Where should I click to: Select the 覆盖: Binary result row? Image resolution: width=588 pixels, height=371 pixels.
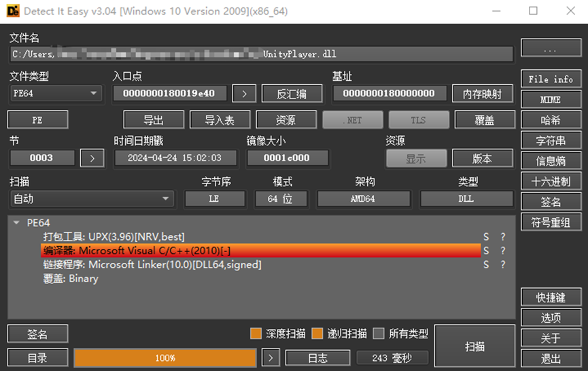71,279
